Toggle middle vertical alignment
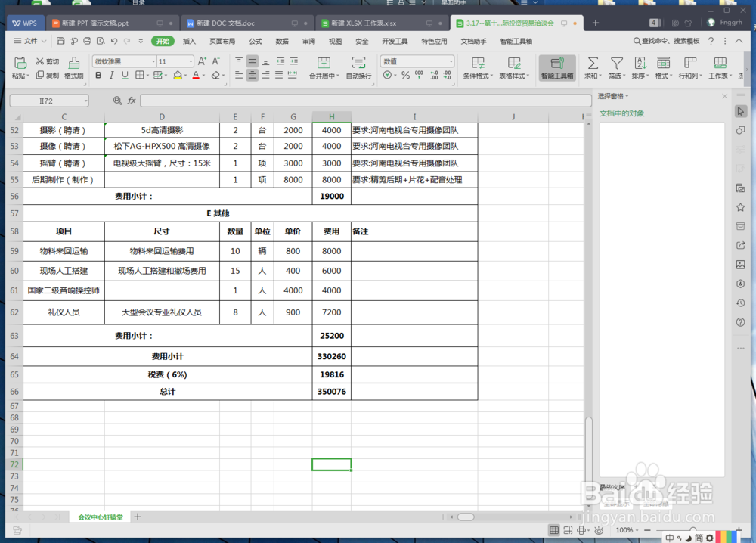Screen dimensions: 756x543 pos(253,61)
